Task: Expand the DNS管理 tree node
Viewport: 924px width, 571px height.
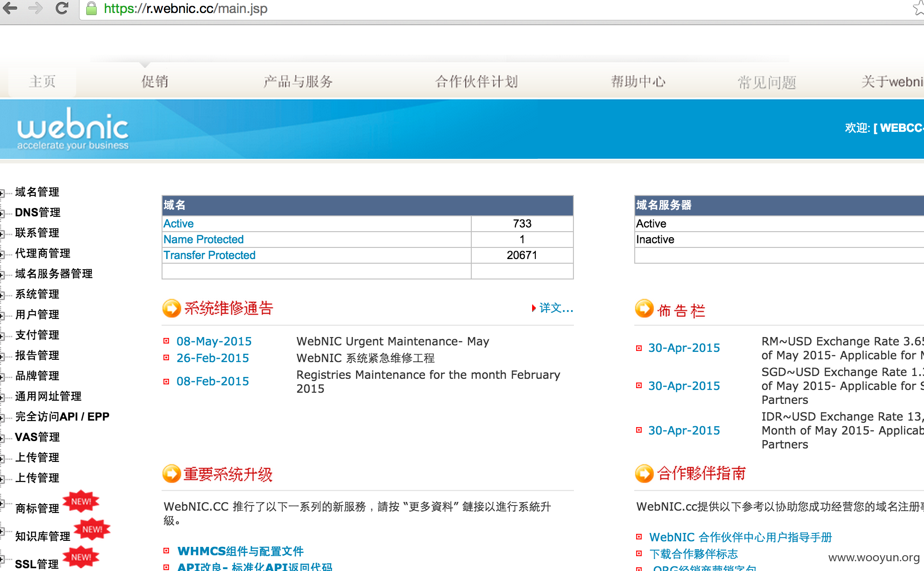Action: click(x=2, y=214)
